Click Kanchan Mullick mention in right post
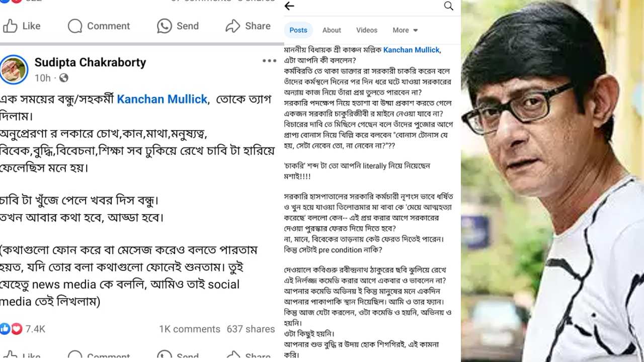This screenshot has height=362, width=644. tap(412, 50)
